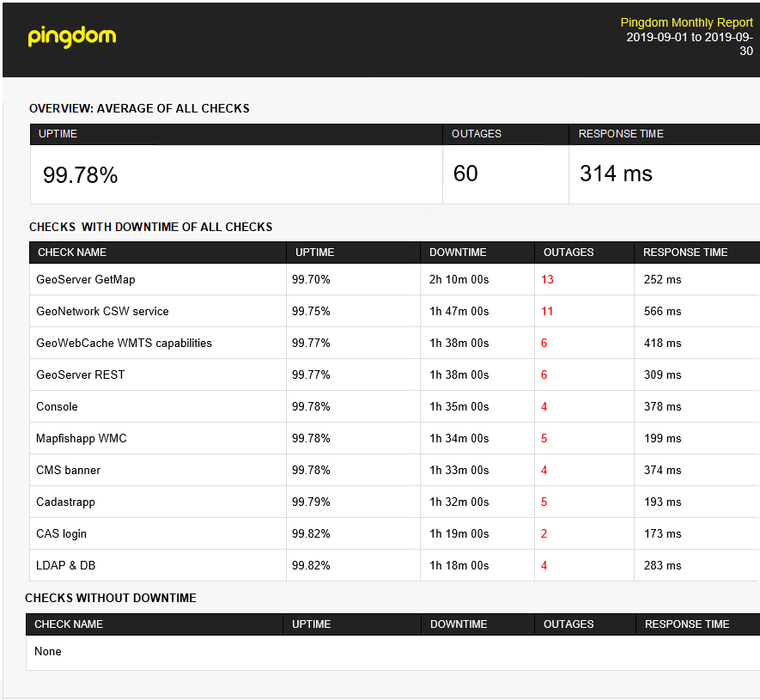Screen dimensions: 760x700
Task: Click Cadastrapp uptime 99.79%
Action: [x=311, y=502]
